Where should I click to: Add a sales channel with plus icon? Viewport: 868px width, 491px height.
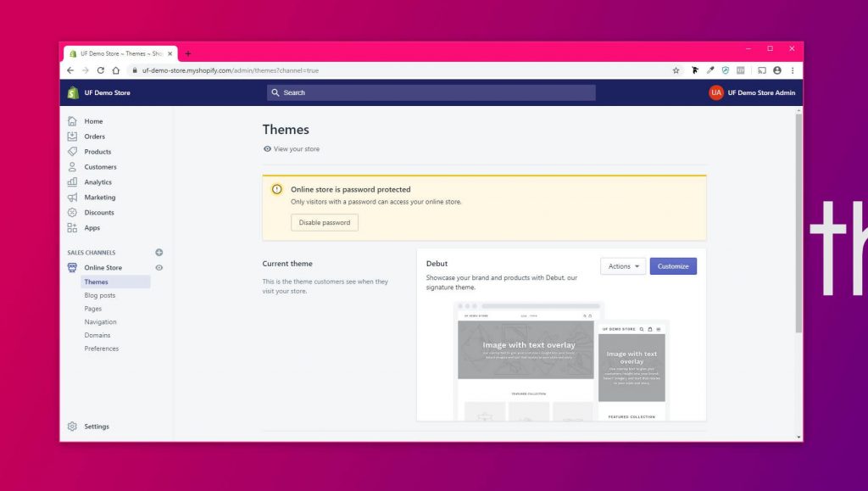159,253
